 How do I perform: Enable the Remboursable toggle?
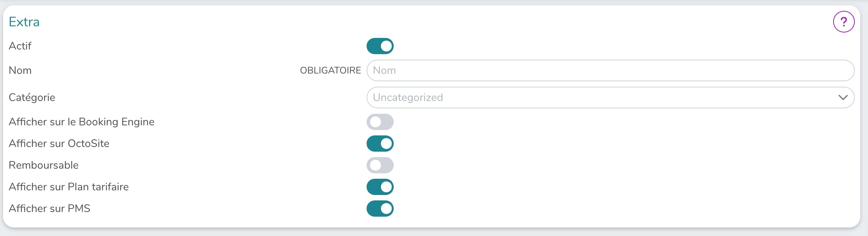point(380,165)
